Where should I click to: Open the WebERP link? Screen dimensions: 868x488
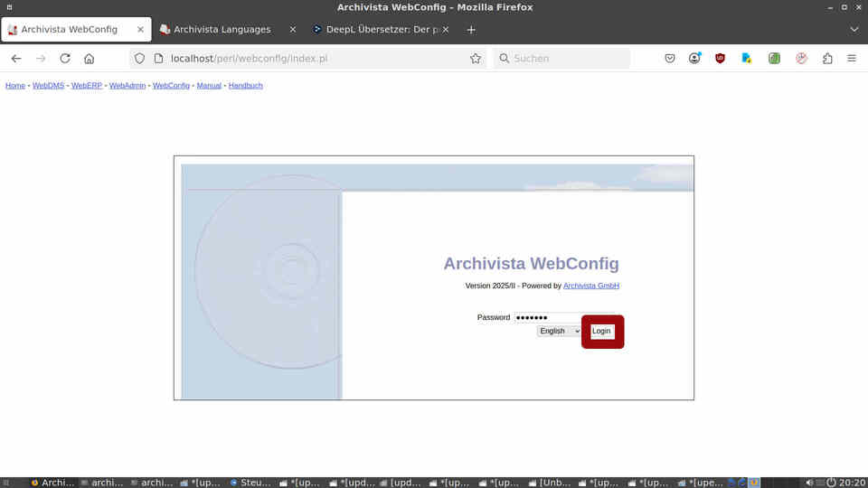coord(87,85)
